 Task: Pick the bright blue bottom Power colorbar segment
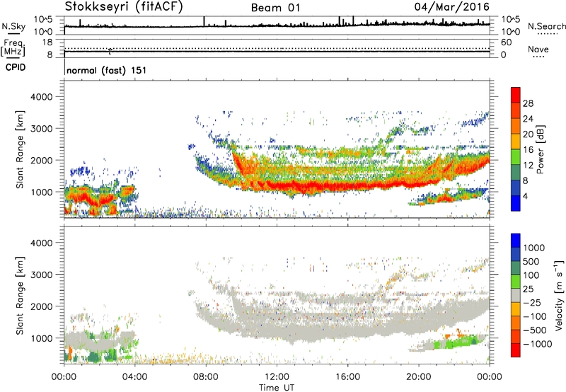pos(516,204)
